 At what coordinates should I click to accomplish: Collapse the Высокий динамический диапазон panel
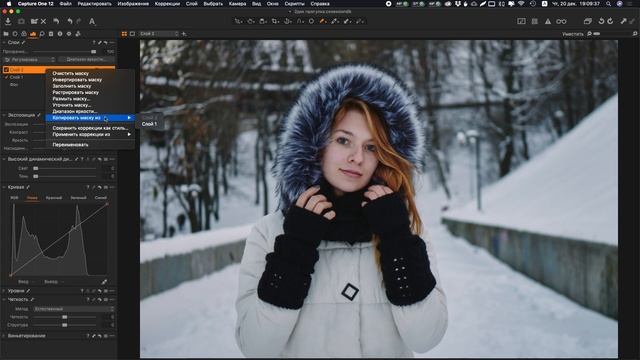tap(4, 159)
